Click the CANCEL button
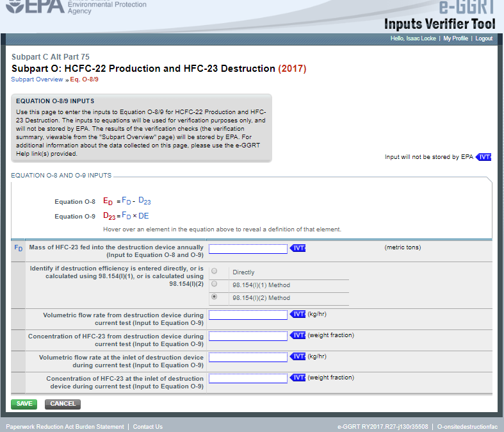The width and height of the screenshot is (504, 432). click(63, 404)
